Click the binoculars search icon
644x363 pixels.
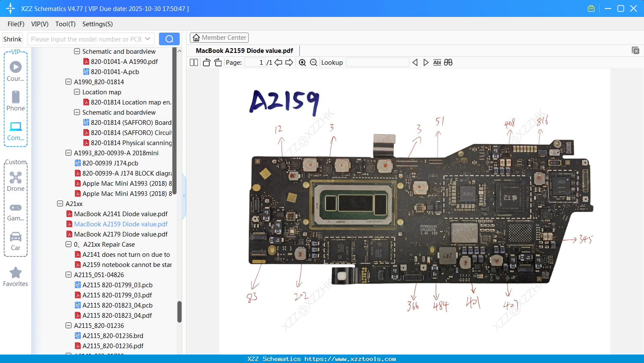click(x=448, y=63)
